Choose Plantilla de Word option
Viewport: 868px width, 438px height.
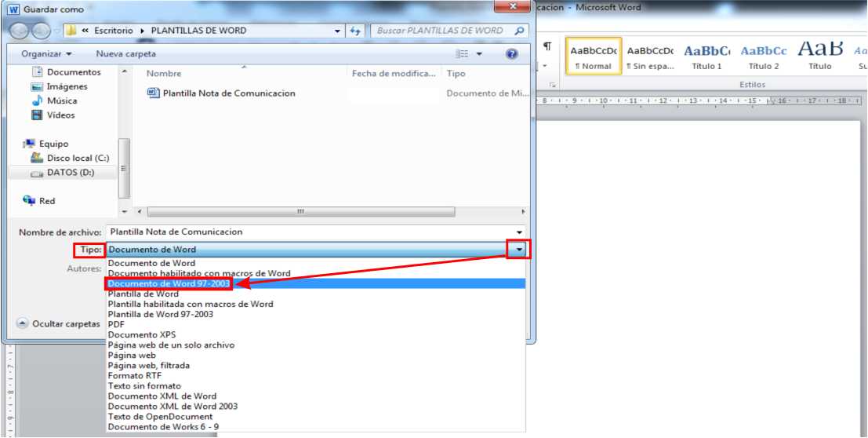click(315, 294)
